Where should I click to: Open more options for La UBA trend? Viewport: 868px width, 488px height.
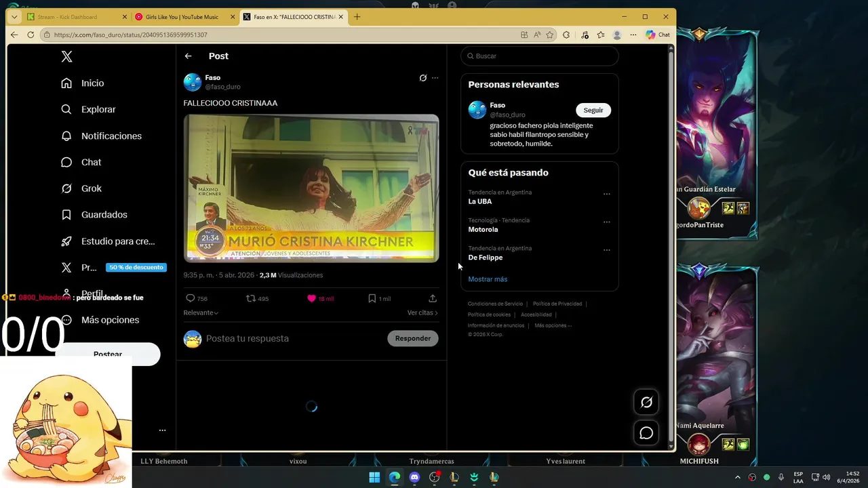607,194
